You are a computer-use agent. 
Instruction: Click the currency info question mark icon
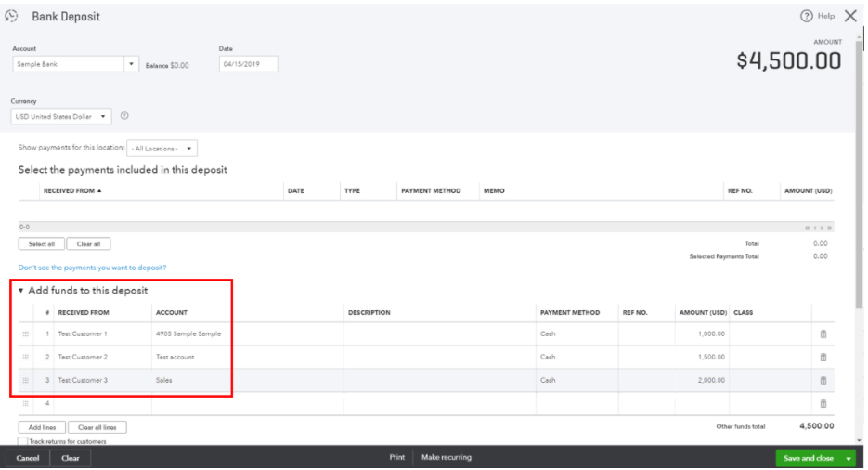click(x=124, y=116)
